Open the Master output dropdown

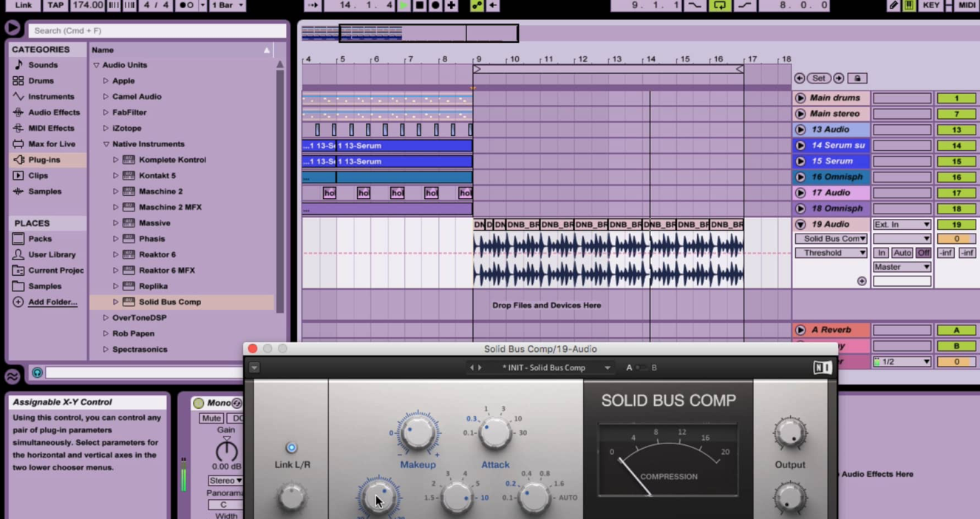902,267
